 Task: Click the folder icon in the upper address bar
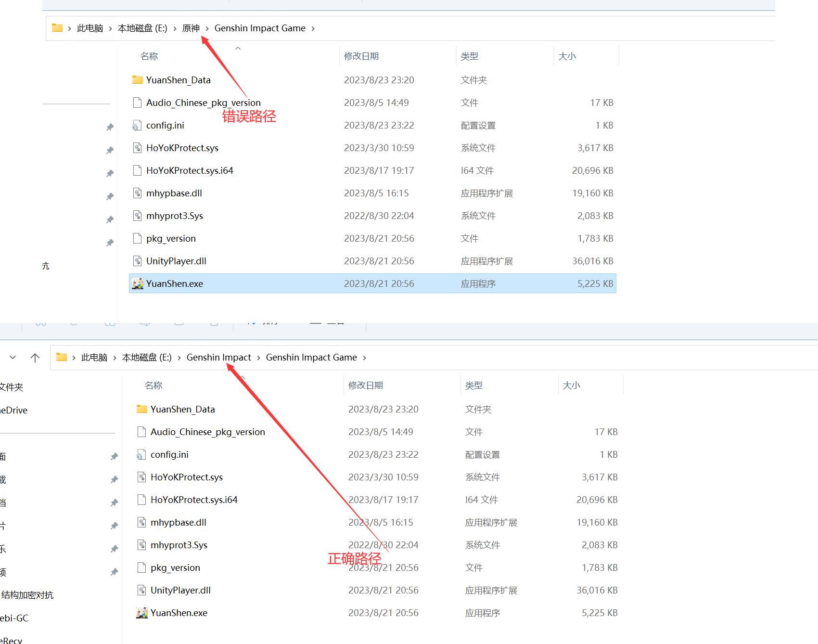coord(57,28)
